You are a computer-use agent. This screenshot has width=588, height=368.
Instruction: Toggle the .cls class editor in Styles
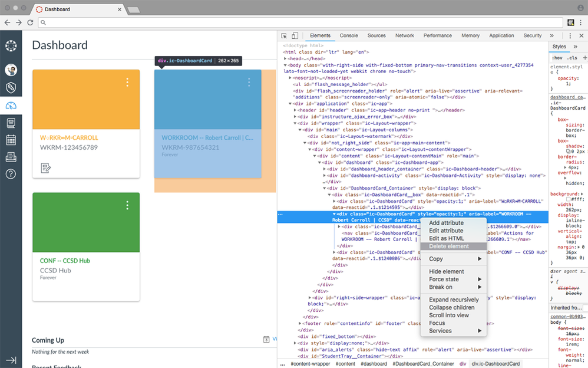[x=572, y=58]
